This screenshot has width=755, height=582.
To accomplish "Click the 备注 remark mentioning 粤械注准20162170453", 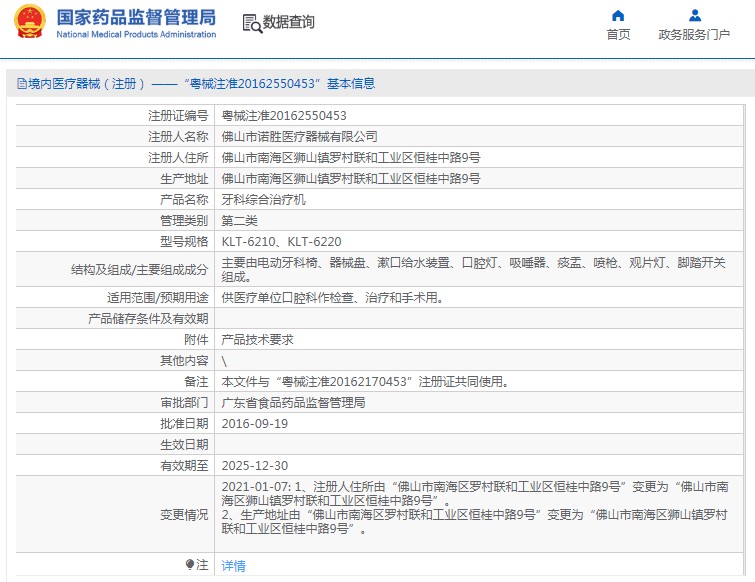I will coord(365,382).
